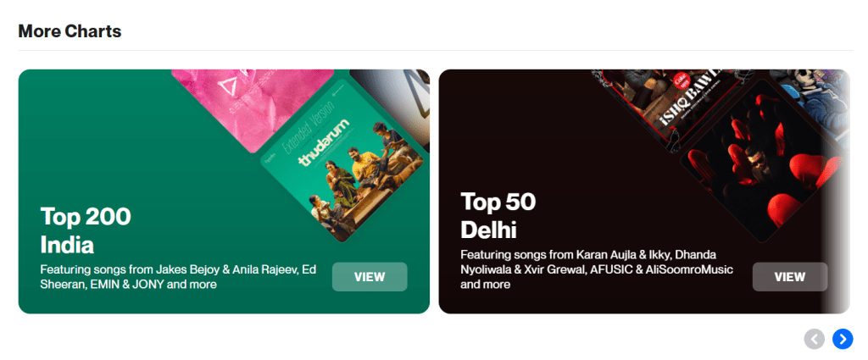Select the Thudarum Extended Version album cover
The height and width of the screenshot is (360, 868).
click(x=344, y=160)
